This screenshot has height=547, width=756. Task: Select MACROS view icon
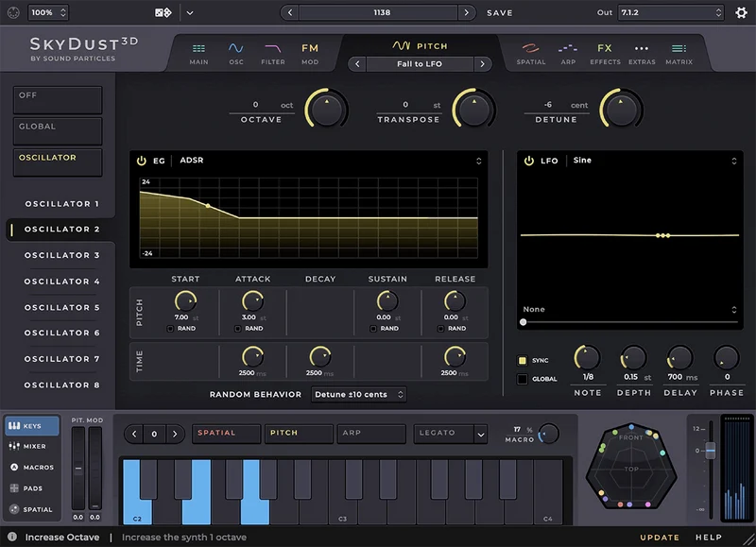[14, 467]
